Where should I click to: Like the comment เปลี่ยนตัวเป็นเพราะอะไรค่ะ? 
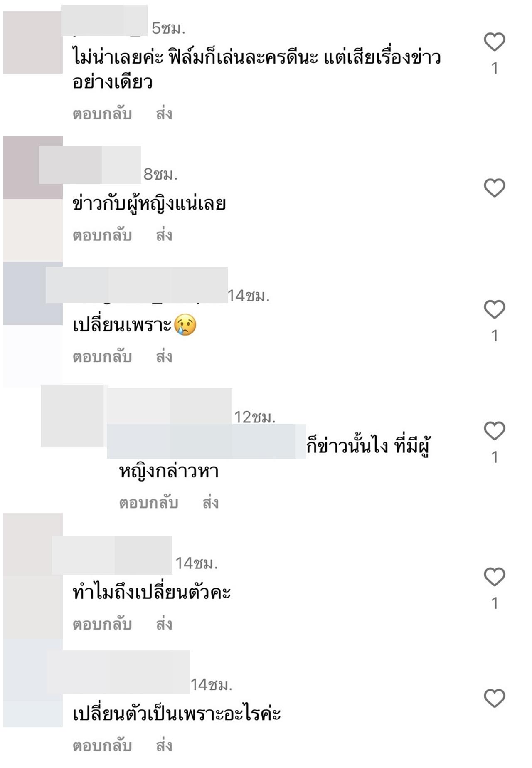[x=494, y=698]
